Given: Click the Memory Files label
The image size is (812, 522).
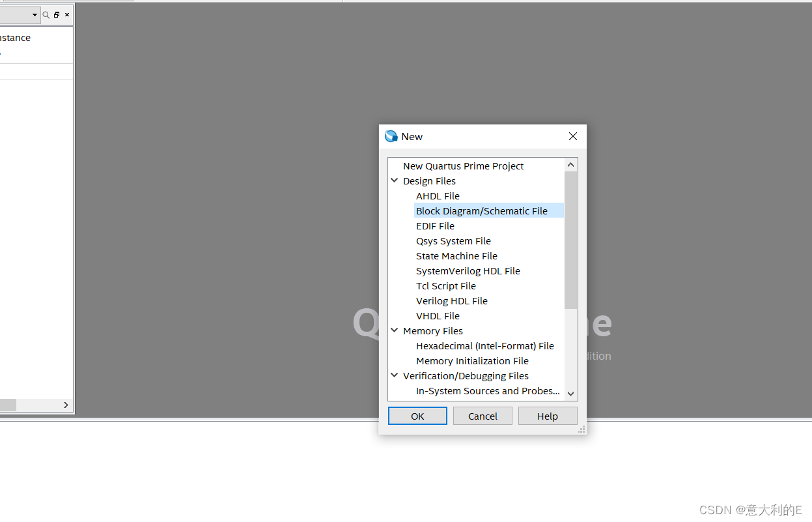Looking at the screenshot, I should pos(433,331).
